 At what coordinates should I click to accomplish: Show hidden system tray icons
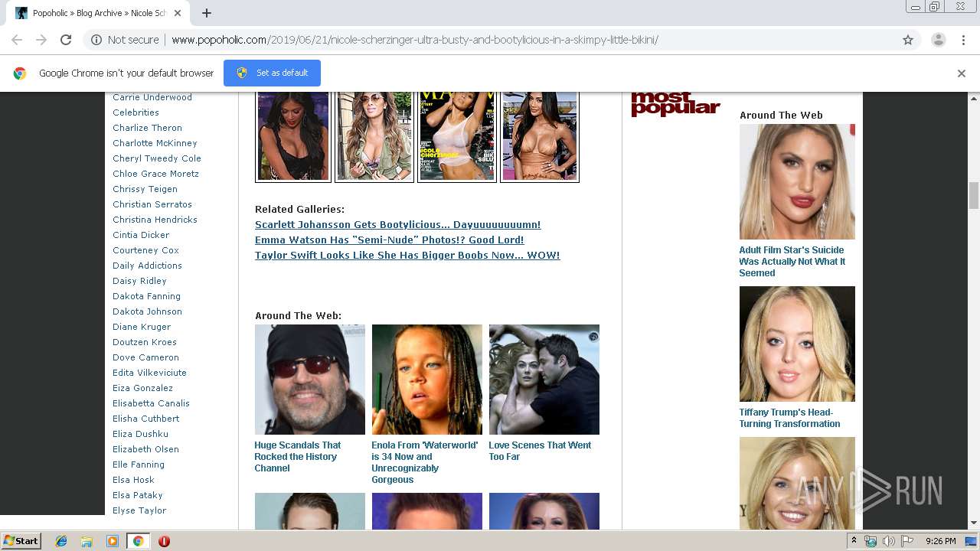tap(854, 541)
